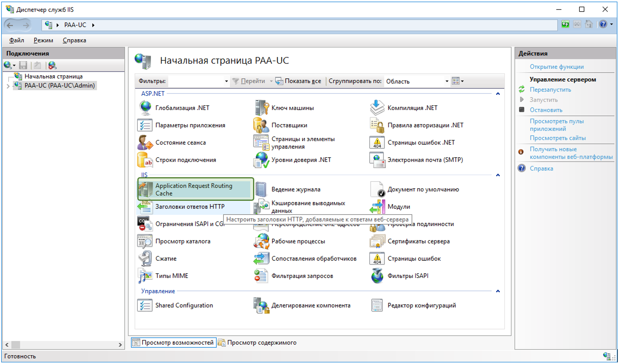Image resolution: width=619 pixels, height=364 pixels.
Task: Open Электронная почта (SMTP) feature
Action: 416,160
